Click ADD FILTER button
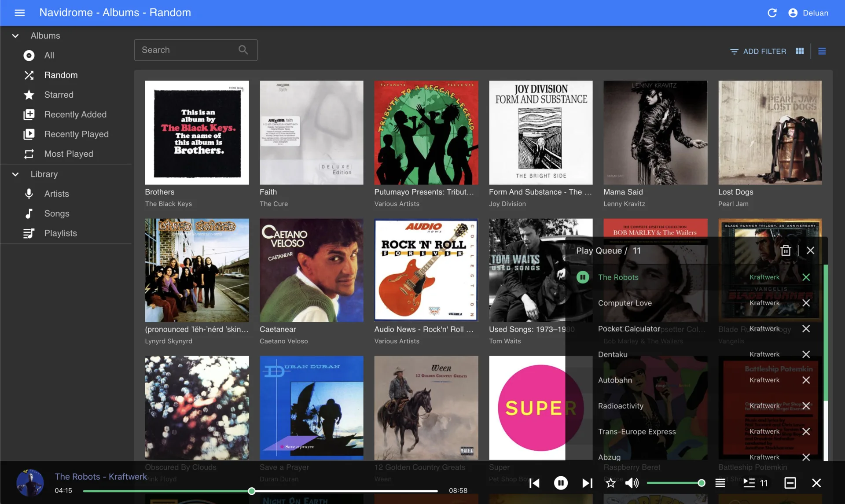 758,51
